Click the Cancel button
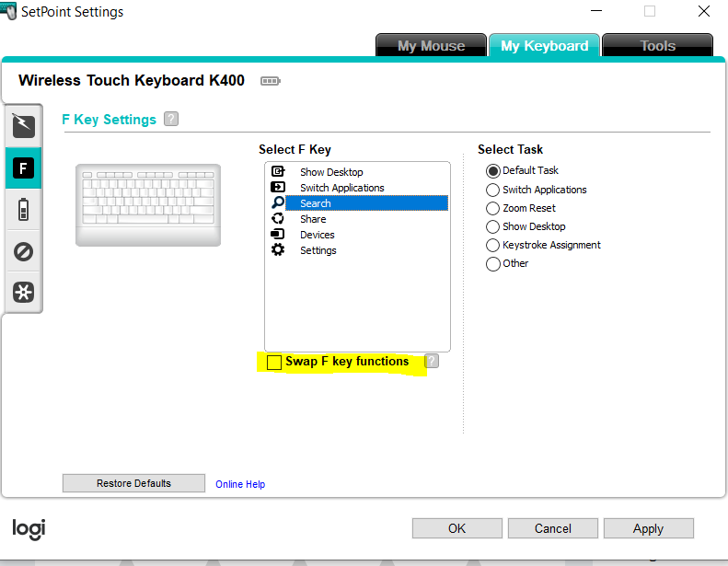The width and height of the screenshot is (728, 566). coord(552,528)
